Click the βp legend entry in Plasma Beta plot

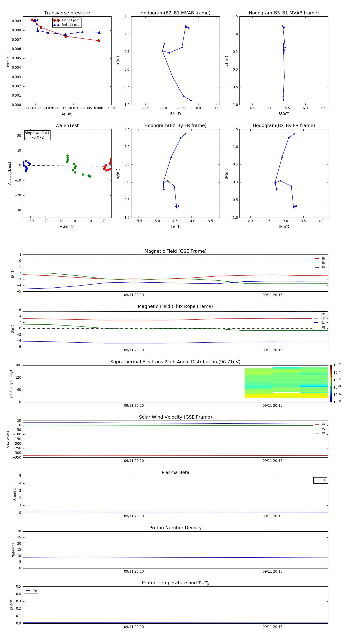tap(320, 480)
